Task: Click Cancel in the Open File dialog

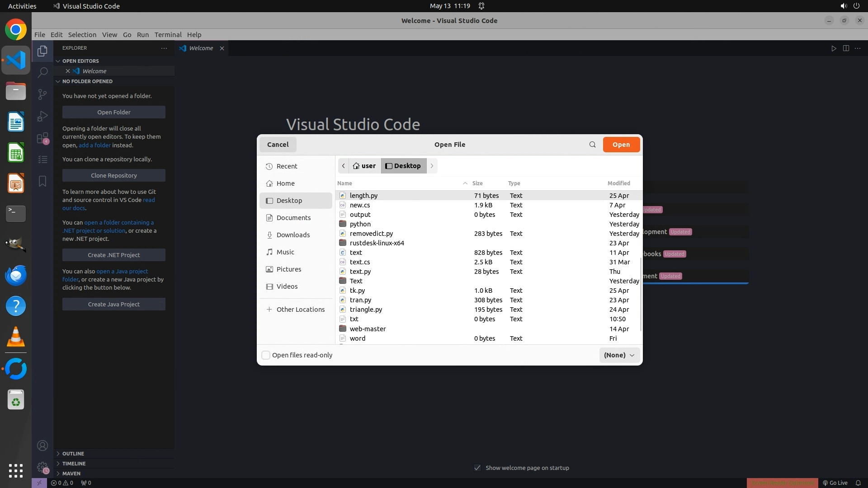Action: (x=278, y=145)
